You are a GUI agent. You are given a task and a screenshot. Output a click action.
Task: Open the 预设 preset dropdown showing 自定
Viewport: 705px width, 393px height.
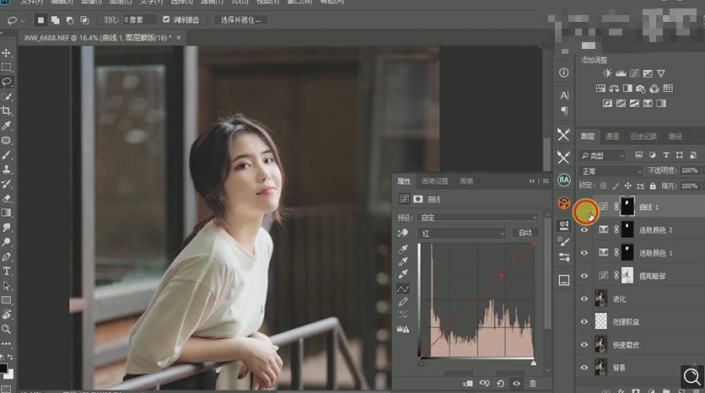(478, 218)
